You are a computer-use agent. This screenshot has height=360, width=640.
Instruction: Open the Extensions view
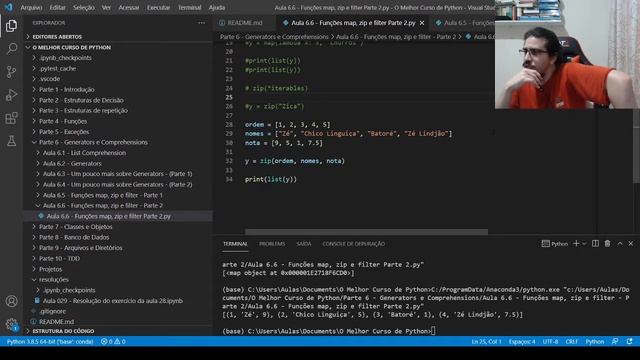point(11,118)
